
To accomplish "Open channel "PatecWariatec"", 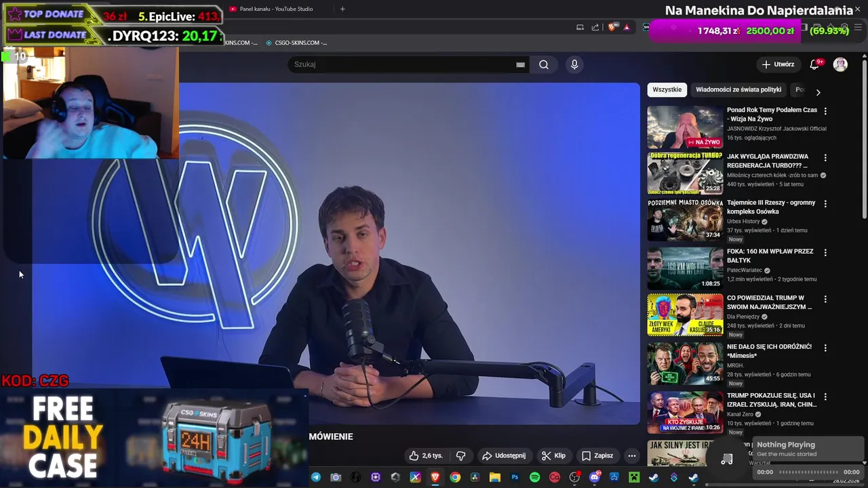I will point(745,270).
